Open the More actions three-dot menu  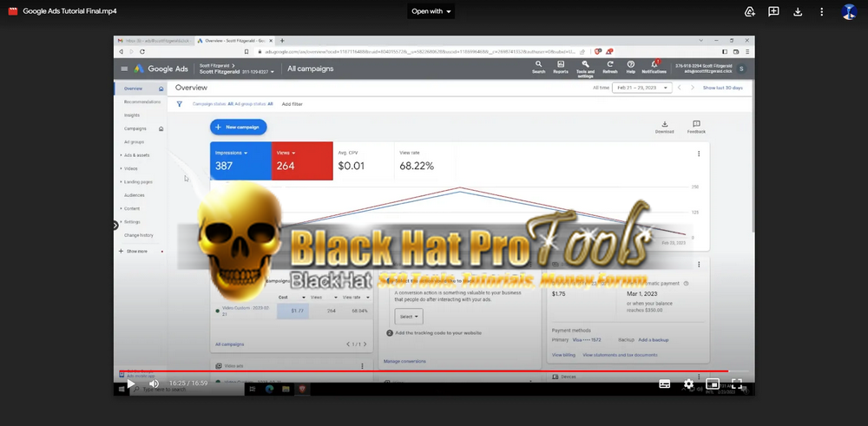pos(821,11)
